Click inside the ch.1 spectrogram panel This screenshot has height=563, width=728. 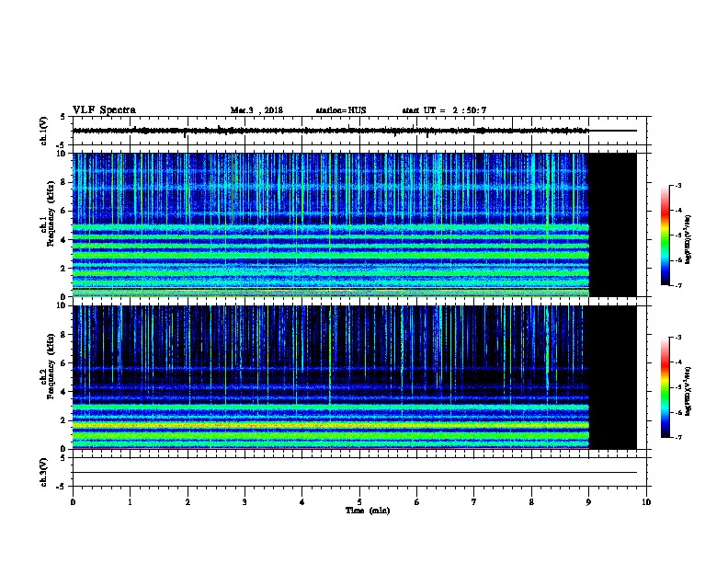pyautogui.click(x=331, y=224)
